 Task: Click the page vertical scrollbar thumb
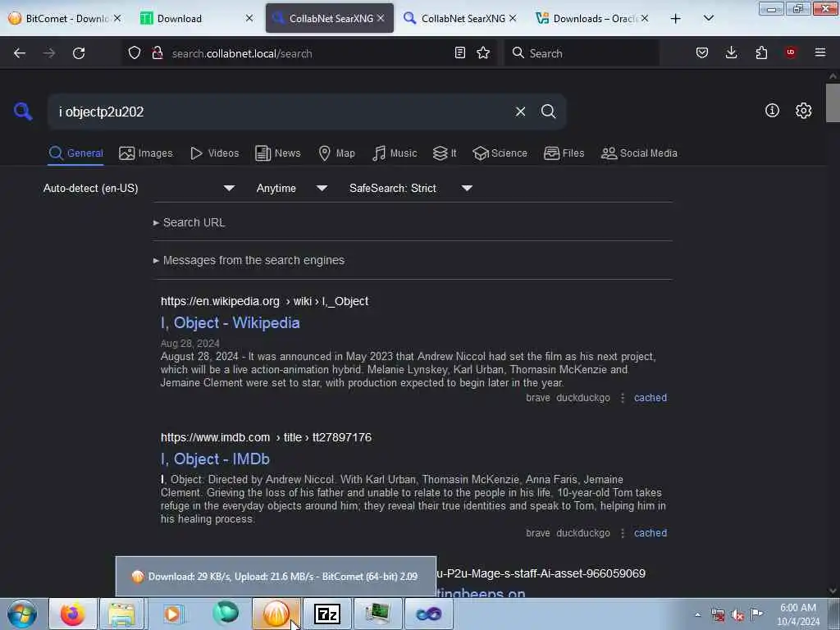point(833,103)
